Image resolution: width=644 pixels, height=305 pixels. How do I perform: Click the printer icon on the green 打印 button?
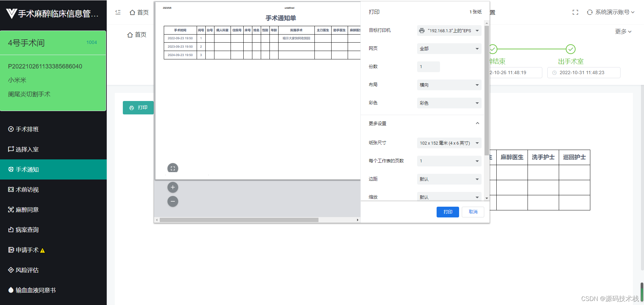[x=132, y=108]
